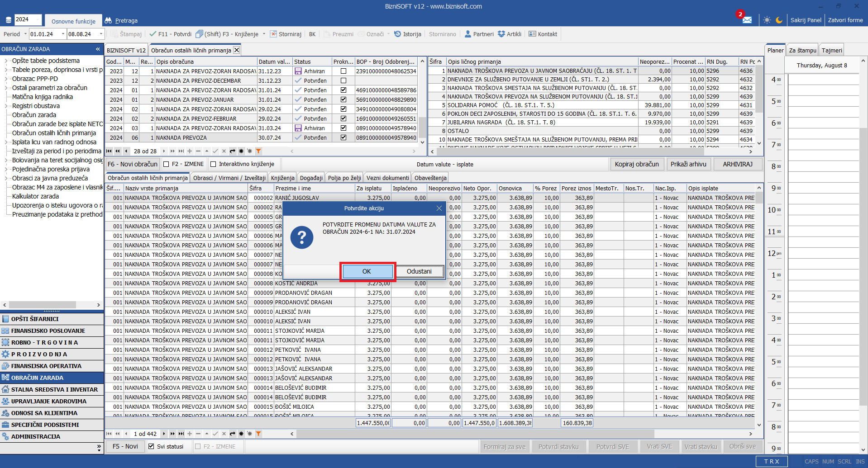Open the mail notifications envelope icon
This screenshot has width=868, height=468.
(747, 20)
